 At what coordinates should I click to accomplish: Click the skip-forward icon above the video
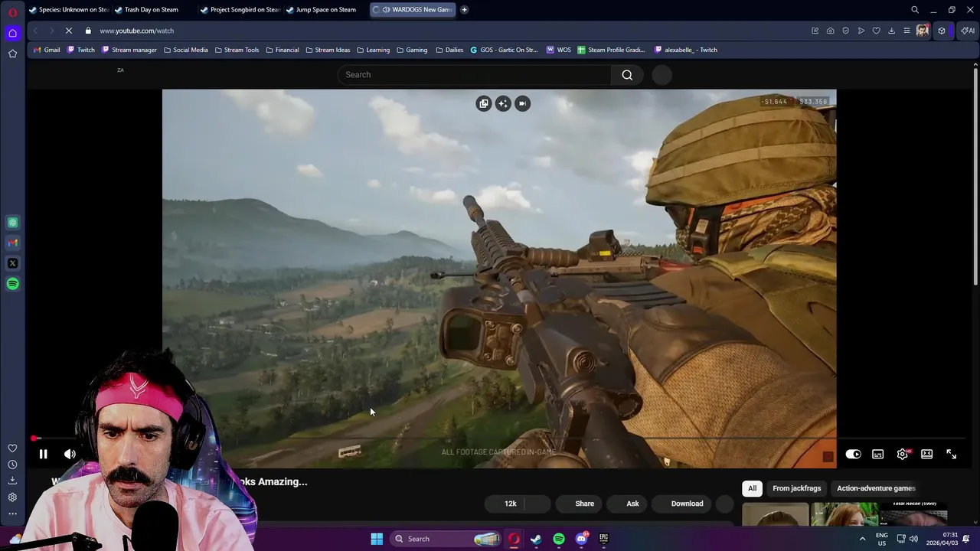tap(522, 103)
